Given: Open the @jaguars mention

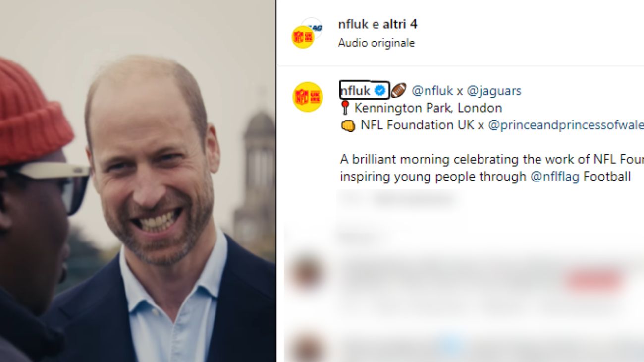Looking at the screenshot, I should coord(494,91).
